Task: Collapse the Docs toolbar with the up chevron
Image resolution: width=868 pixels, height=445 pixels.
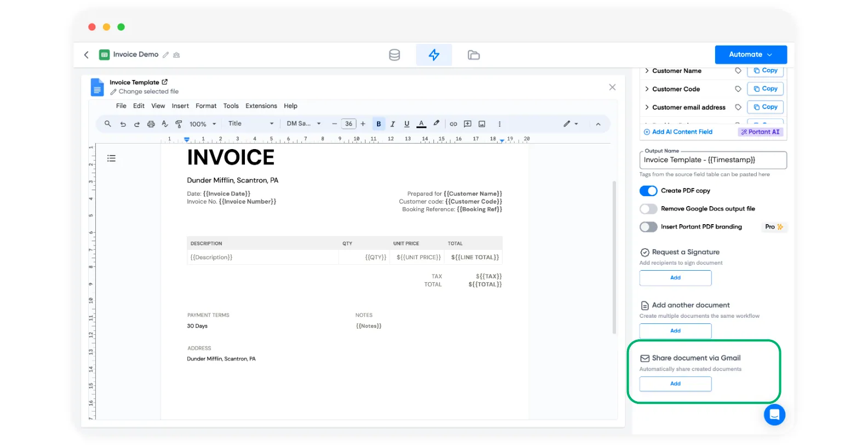Action: 598,124
